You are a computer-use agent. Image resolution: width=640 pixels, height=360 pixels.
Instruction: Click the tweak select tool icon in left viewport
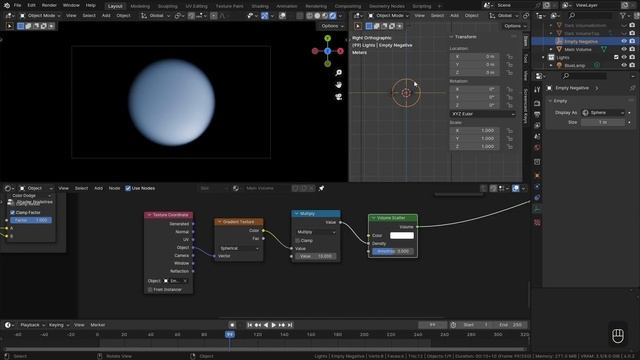(x=10, y=26)
